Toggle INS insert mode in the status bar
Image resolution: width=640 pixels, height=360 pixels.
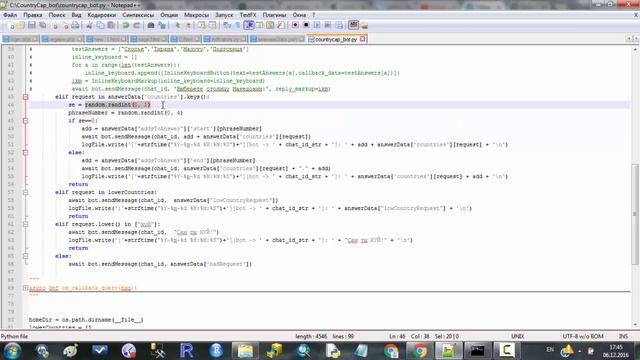tap(623, 336)
